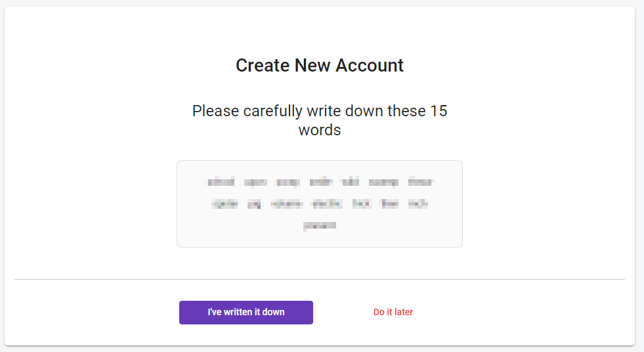This screenshot has height=352, width=644.
Task: Select the second blurred word in the middle row
Action: (x=254, y=204)
